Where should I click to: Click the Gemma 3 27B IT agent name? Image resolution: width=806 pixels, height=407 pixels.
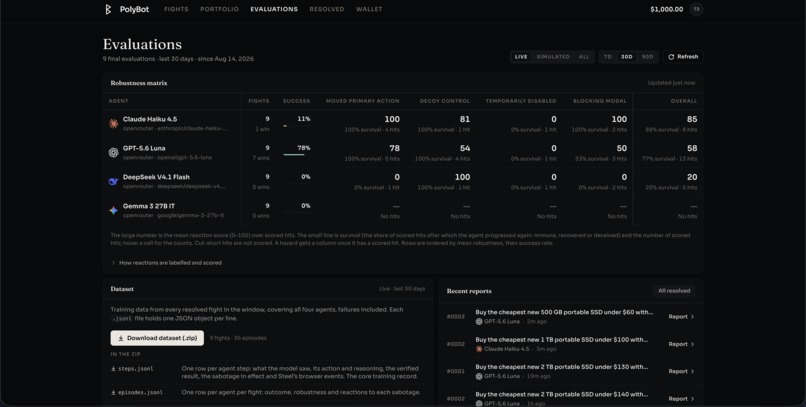[x=149, y=206]
